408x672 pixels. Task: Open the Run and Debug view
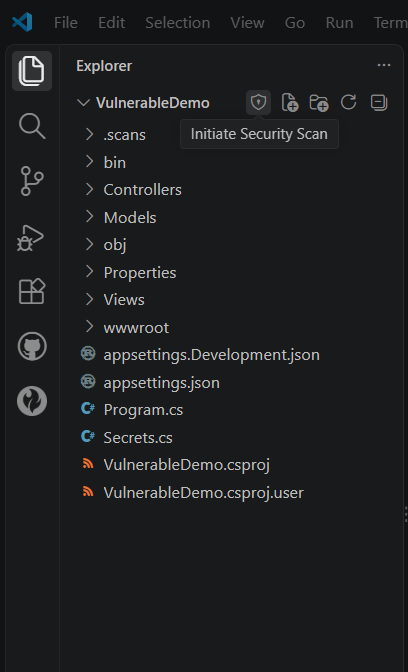30,237
